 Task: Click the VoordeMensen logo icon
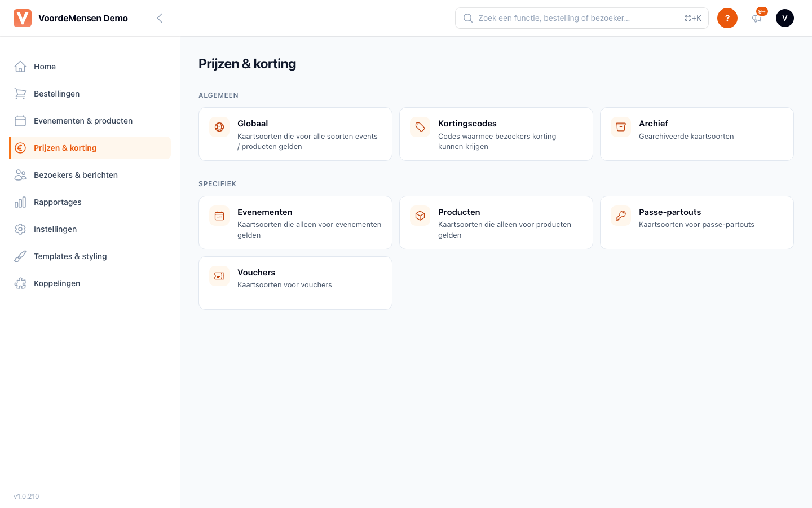(x=23, y=18)
